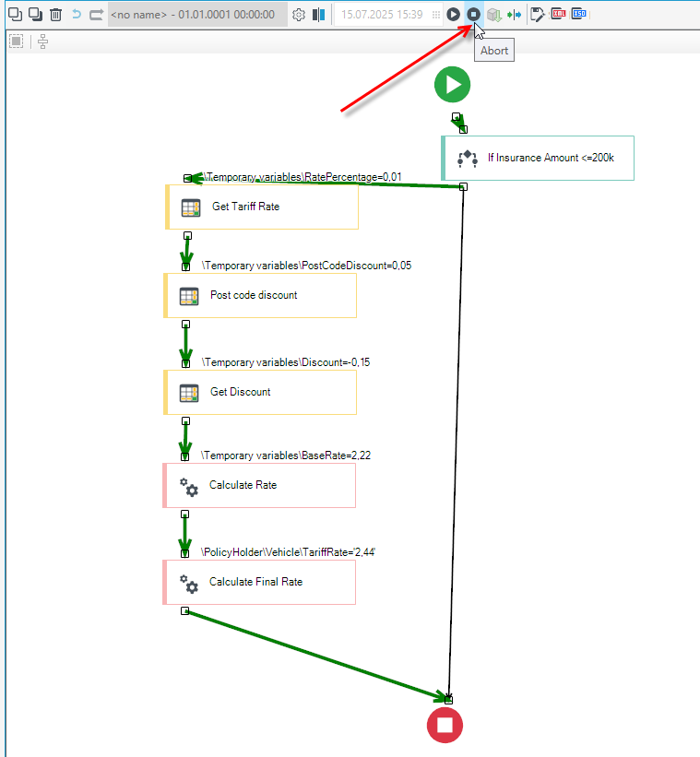Select the Get Discount node label

(241, 392)
